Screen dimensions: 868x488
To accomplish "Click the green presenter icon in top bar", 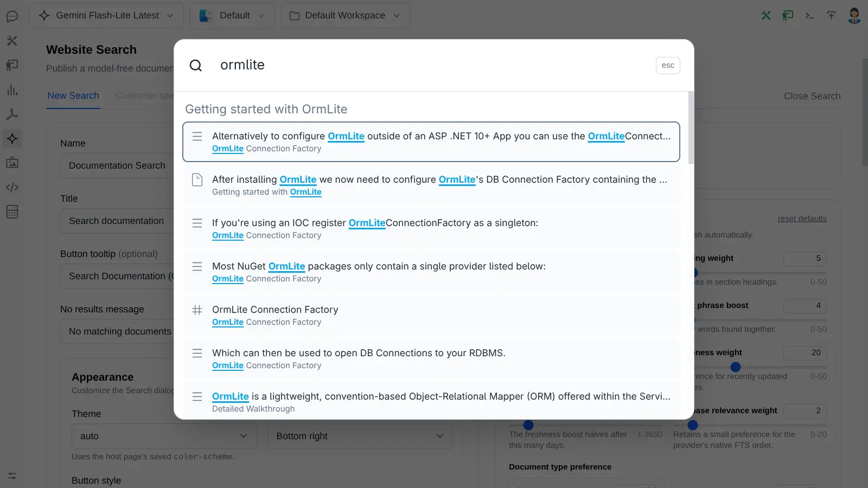I will coord(788,15).
